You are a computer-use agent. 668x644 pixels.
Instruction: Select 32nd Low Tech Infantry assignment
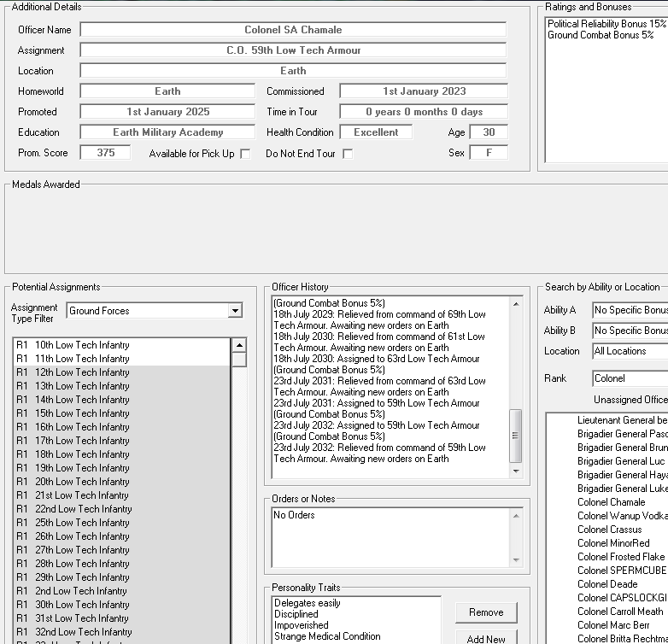(x=122, y=632)
